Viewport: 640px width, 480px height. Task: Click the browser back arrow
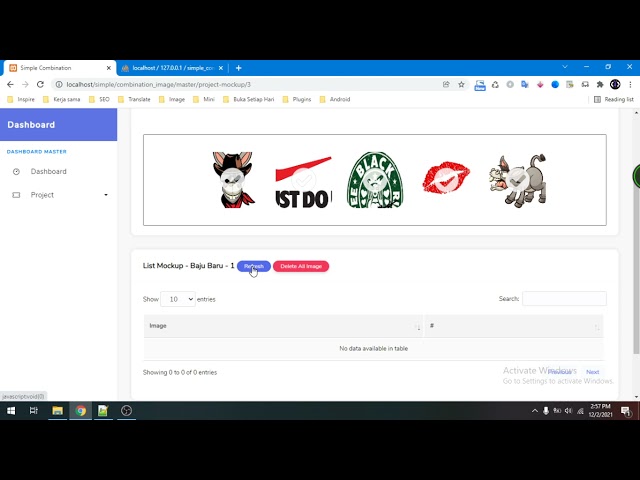click(x=10, y=84)
